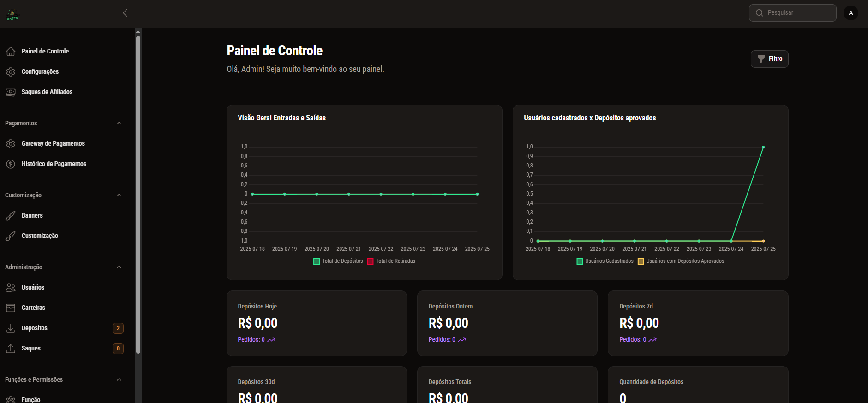868x403 pixels.
Task: Collapse the Administração section chevron
Action: point(119,267)
